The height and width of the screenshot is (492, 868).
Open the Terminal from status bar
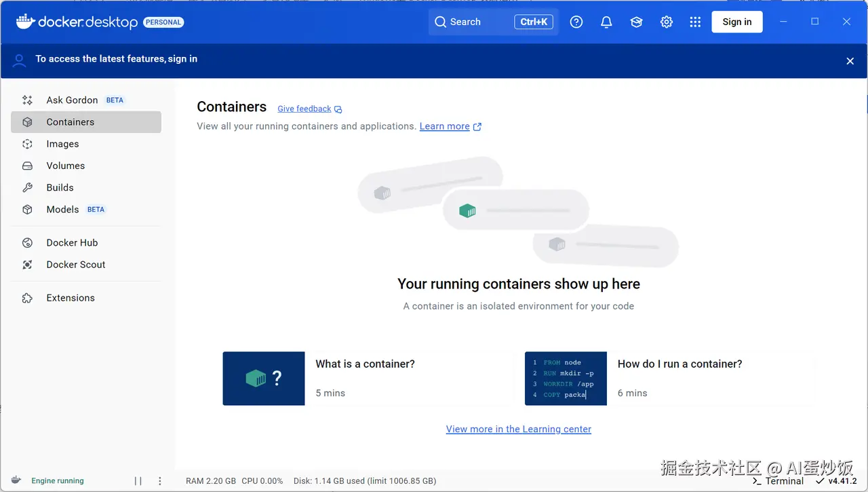(x=778, y=481)
